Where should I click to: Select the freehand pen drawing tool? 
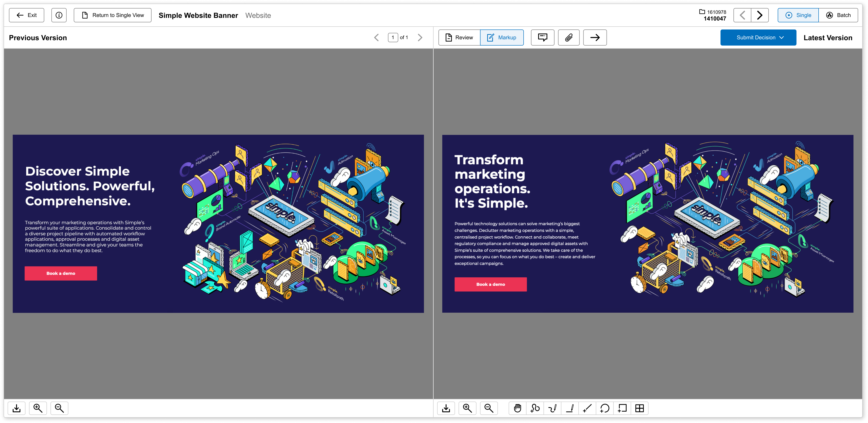click(552, 408)
